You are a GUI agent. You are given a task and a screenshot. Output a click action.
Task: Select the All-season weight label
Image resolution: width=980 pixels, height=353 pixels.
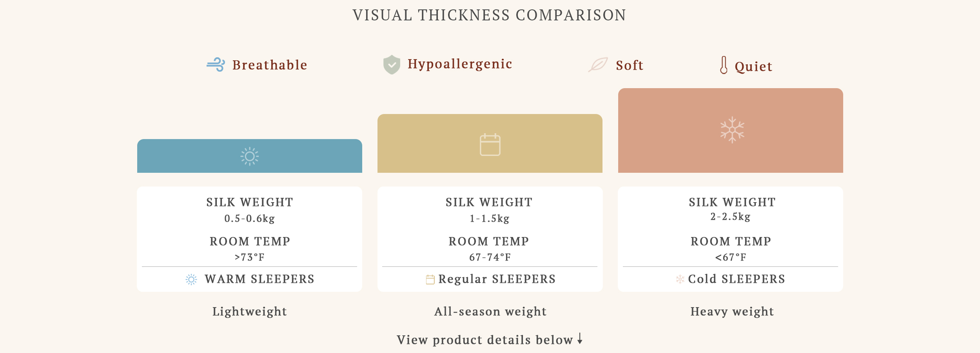(490, 311)
